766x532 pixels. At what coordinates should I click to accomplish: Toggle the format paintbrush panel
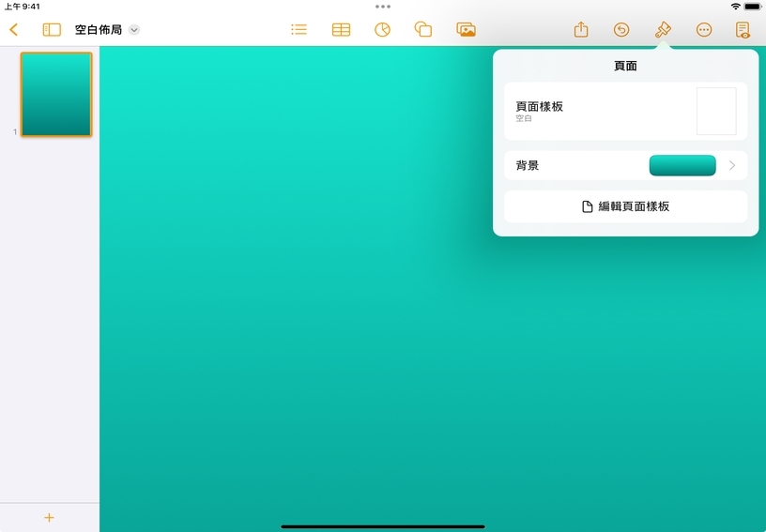(663, 30)
